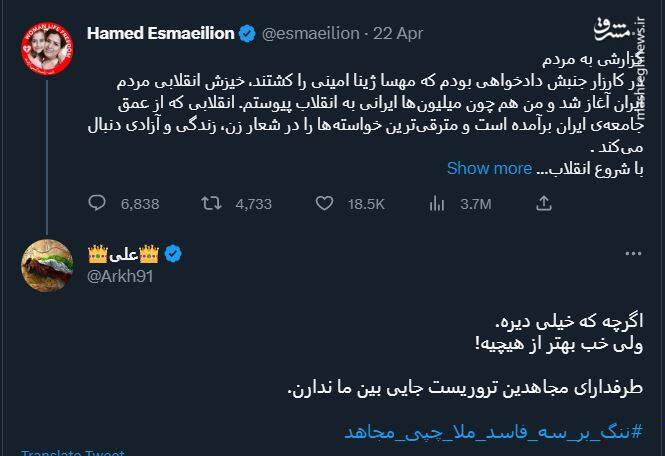Screen dimensions: 665x456
Task: Open the @Arkh91 handle
Action: pyautogui.click(x=120, y=276)
